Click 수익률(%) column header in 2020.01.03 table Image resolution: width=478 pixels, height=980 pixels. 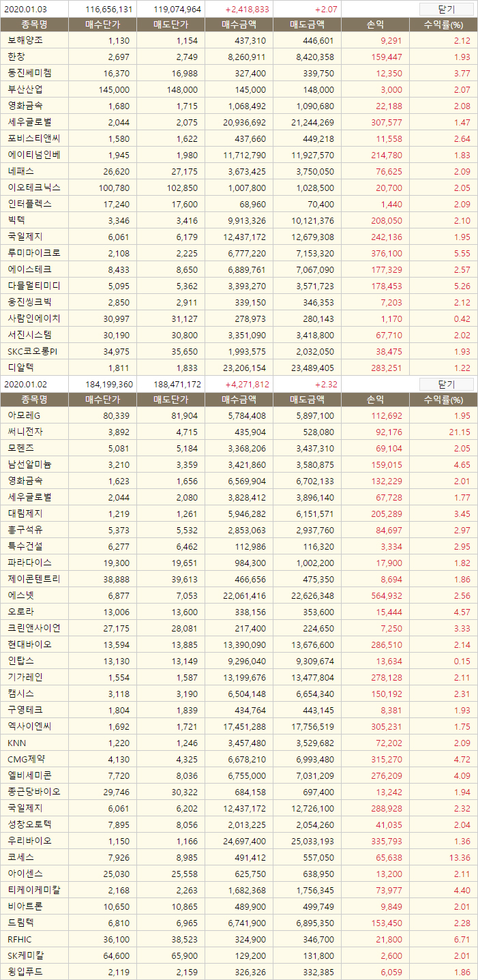coord(443,25)
